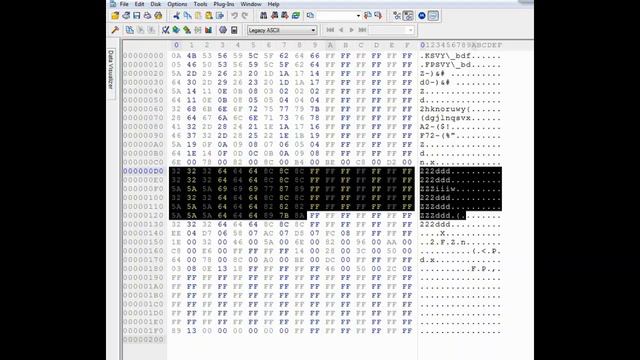This screenshot has width=640, height=360.
Task: Jump to first with skip-back navigation button
Action: 330,30
